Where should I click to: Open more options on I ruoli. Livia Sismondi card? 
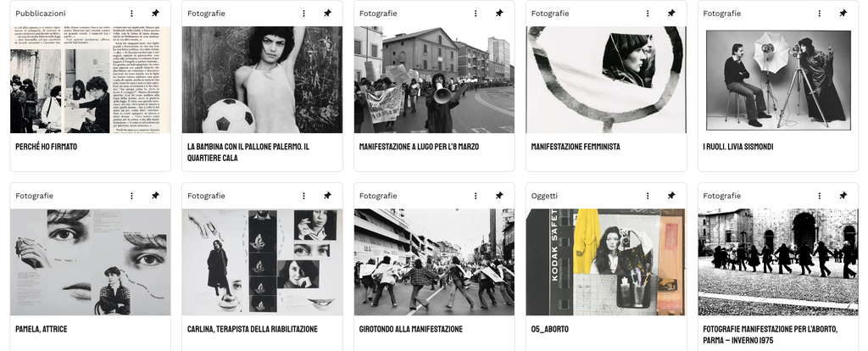click(820, 14)
